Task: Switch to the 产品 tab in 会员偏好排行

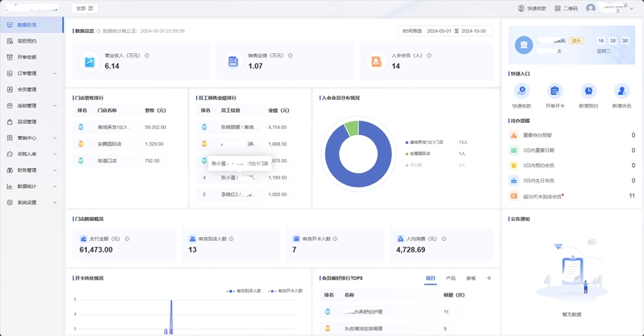Action: click(x=451, y=278)
